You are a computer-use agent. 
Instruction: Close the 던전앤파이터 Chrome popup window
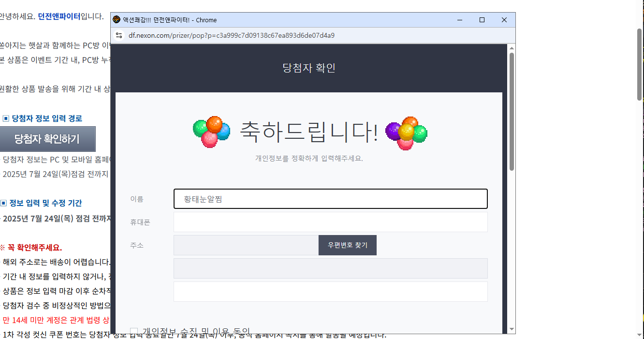[504, 20]
